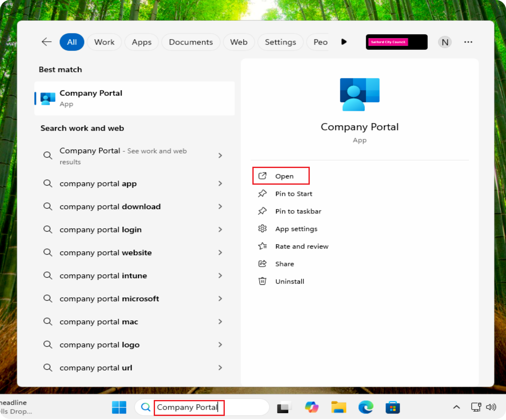This screenshot has width=506, height=420.
Task: Open the three-dot more options menu
Action: coord(468,42)
